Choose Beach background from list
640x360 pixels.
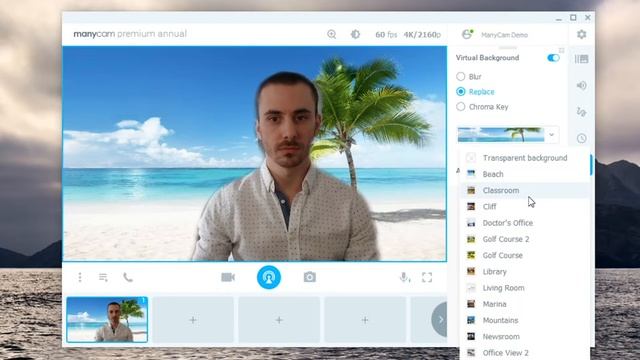[x=524, y=174]
